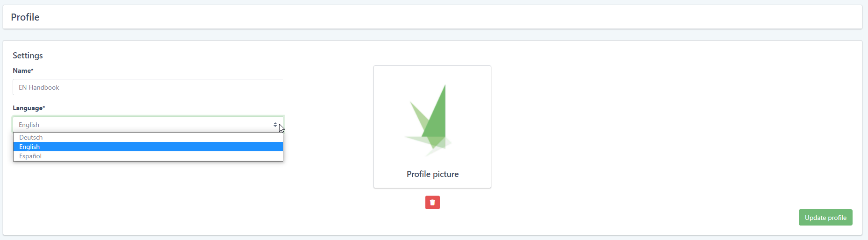The height and width of the screenshot is (240, 868).
Task: Click the Profile picture card frame
Action: (432, 127)
